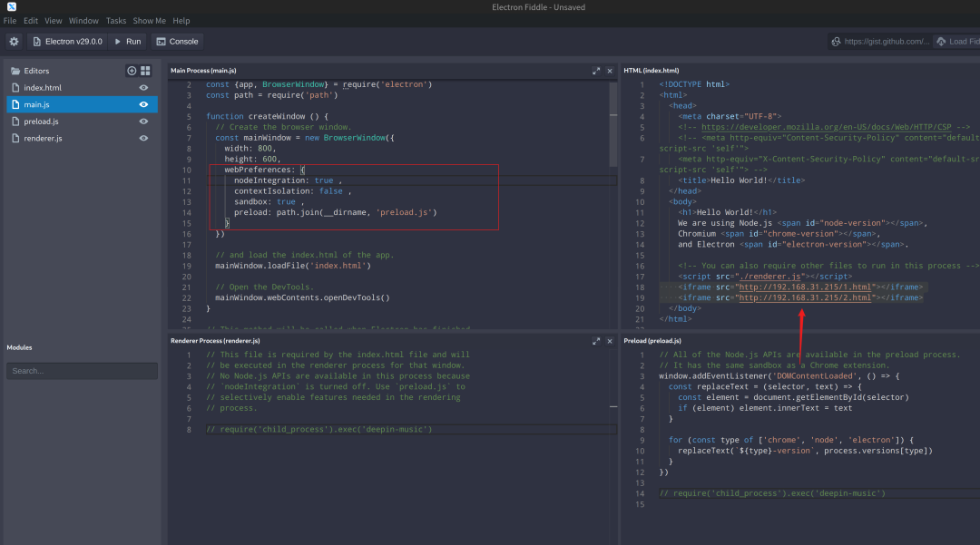Open the Console panel
The height and width of the screenshot is (545, 980).
click(178, 42)
